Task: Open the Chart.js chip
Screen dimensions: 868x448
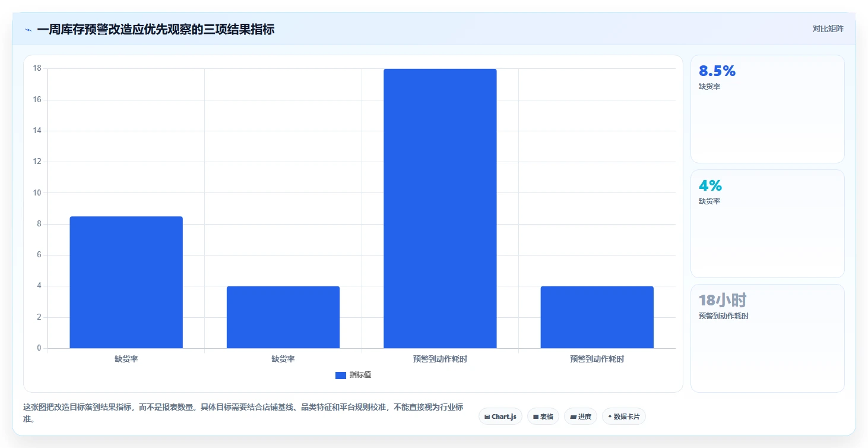Action: (x=500, y=417)
